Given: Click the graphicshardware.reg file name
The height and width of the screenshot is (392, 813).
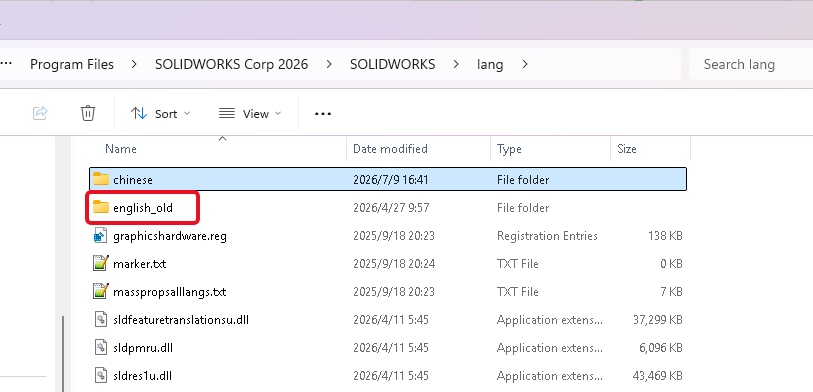Looking at the screenshot, I should click(170, 236).
